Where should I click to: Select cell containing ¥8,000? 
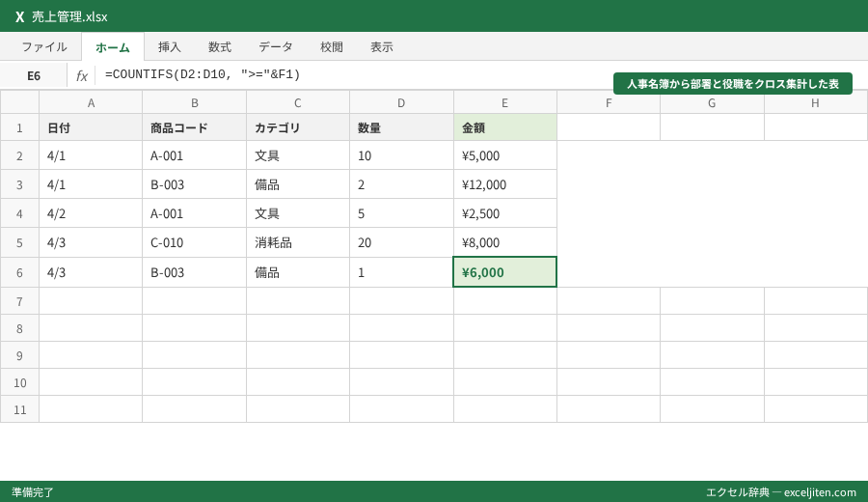[504, 242]
